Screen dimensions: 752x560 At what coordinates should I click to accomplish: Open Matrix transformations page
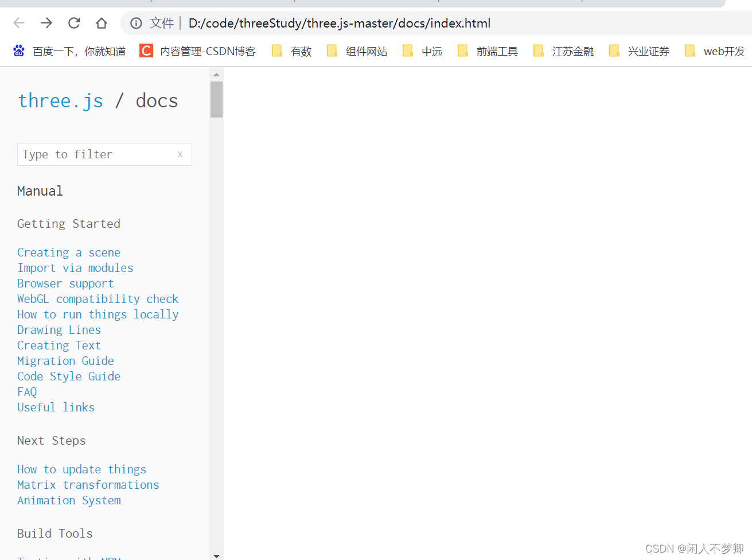tap(88, 485)
